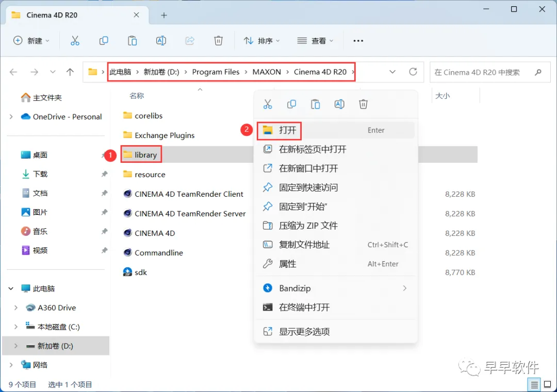Screen dimensions: 557x392
Task: Click the Delete trash icon in the top toolbar
Action: click(218, 41)
